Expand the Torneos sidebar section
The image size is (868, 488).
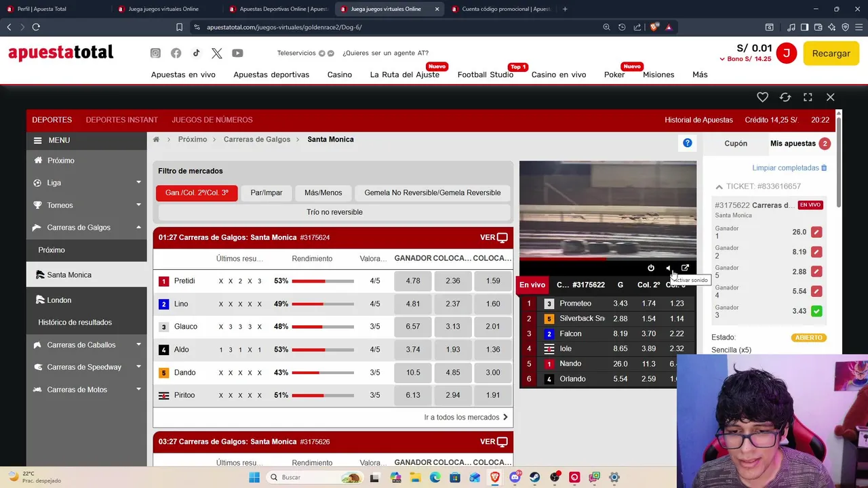(x=86, y=205)
